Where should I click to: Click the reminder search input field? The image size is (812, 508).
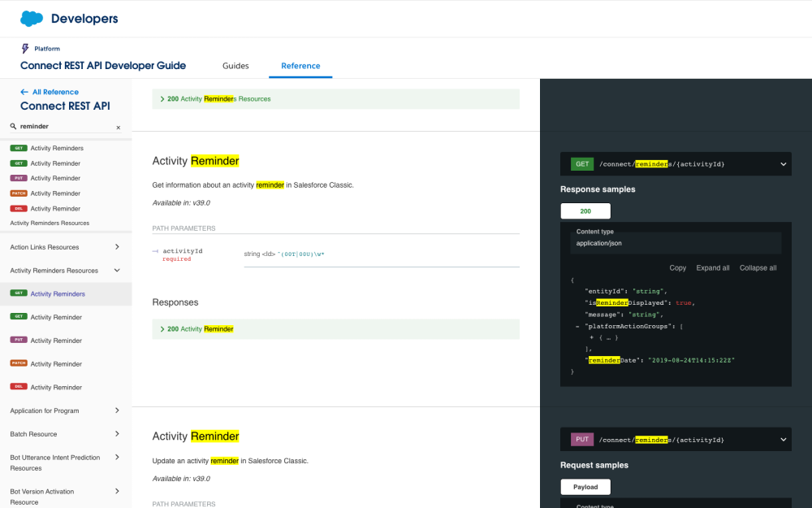67,127
